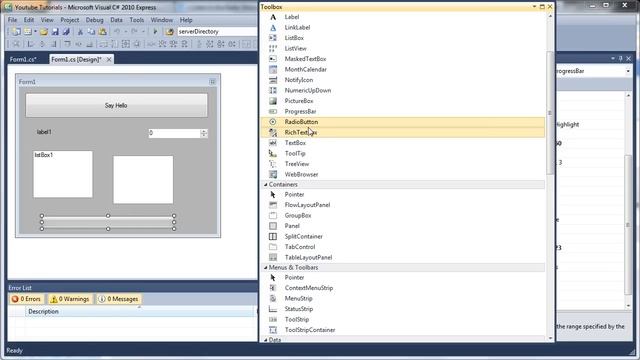Open the File menu

click(x=12, y=20)
